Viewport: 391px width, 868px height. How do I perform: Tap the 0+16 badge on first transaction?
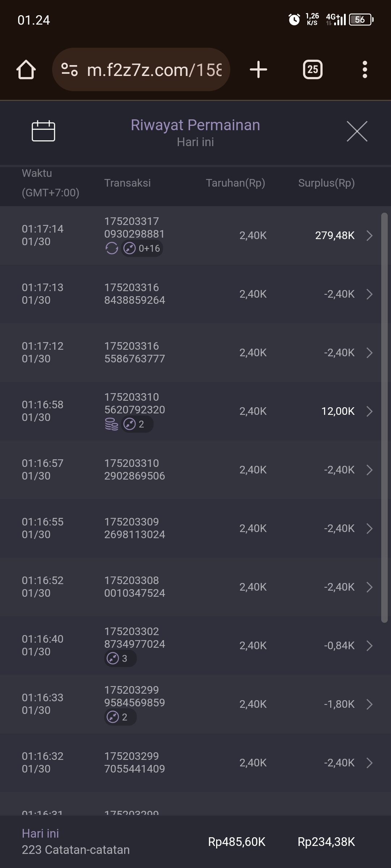[142, 248]
